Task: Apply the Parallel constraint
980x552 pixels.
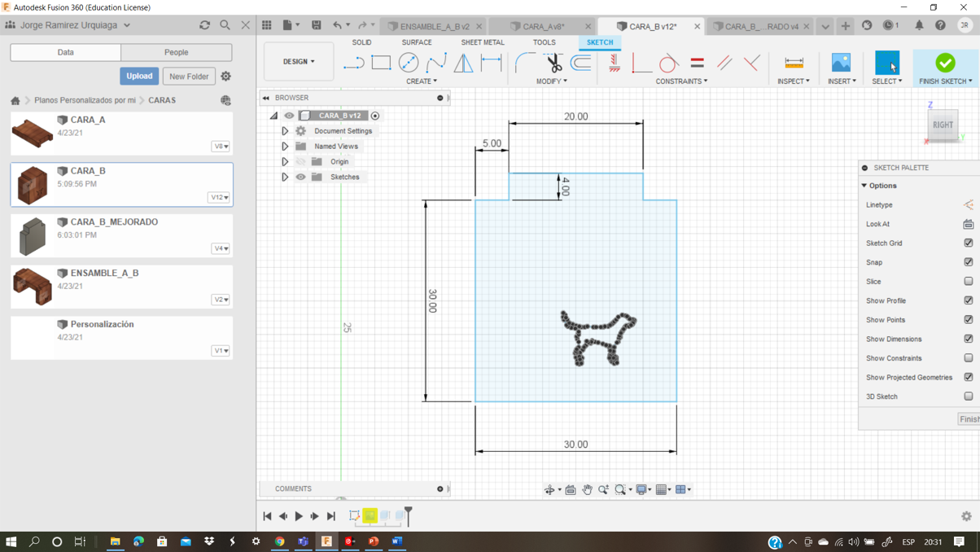Action: pos(724,63)
